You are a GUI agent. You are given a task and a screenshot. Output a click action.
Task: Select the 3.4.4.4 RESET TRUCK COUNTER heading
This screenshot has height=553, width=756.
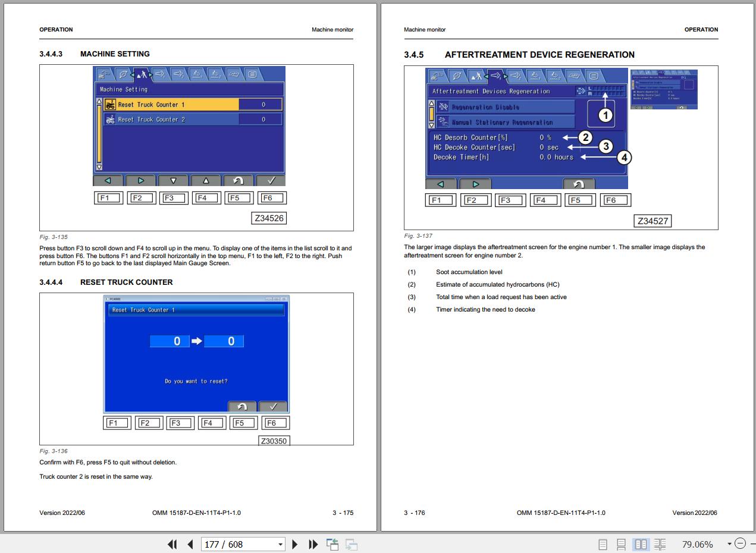point(106,282)
